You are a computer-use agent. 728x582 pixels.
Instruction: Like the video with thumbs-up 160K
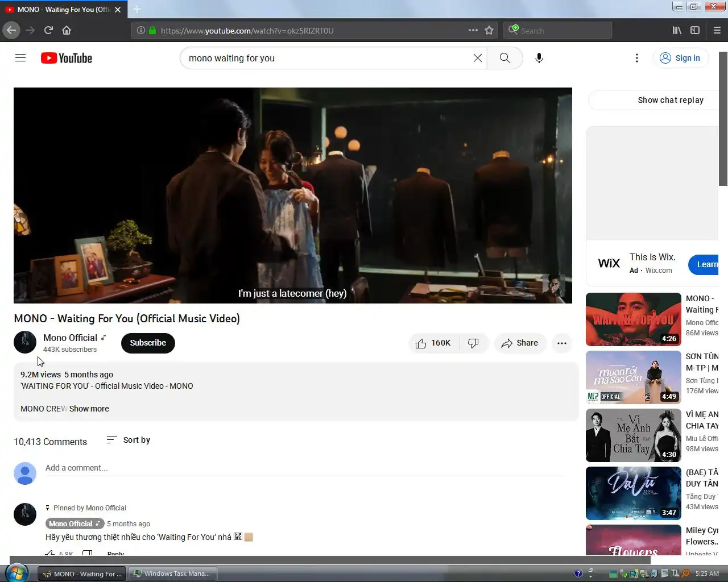pyautogui.click(x=433, y=343)
